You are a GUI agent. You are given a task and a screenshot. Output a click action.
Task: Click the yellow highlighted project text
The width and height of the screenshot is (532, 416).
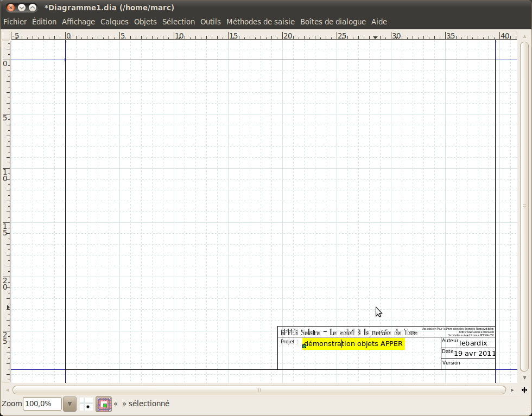coord(353,344)
